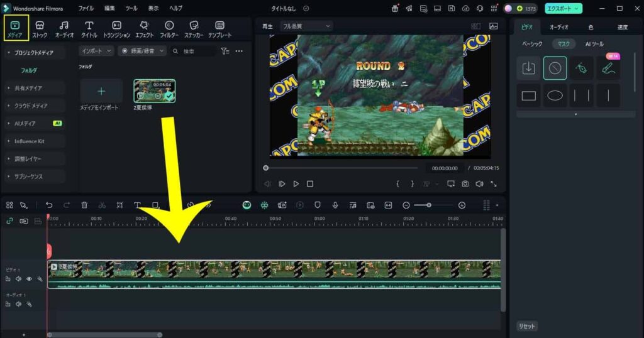
Task: Open the インポート dropdown
Action: pos(96,51)
